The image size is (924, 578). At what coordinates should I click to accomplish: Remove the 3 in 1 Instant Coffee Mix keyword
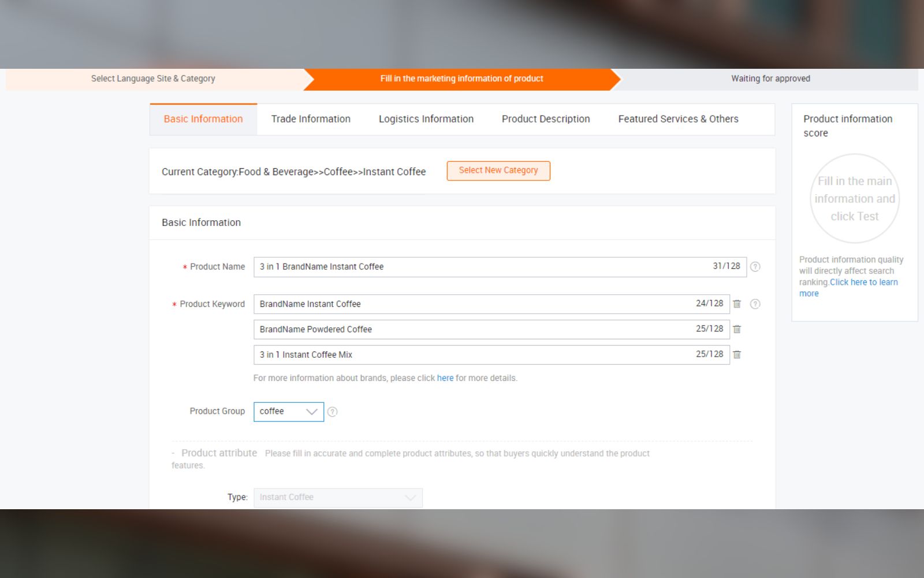(737, 355)
